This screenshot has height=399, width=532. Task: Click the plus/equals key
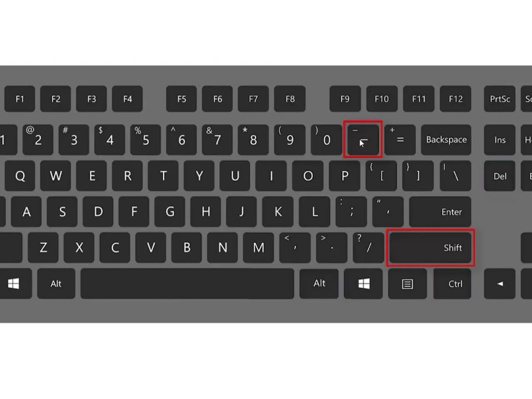400,140
